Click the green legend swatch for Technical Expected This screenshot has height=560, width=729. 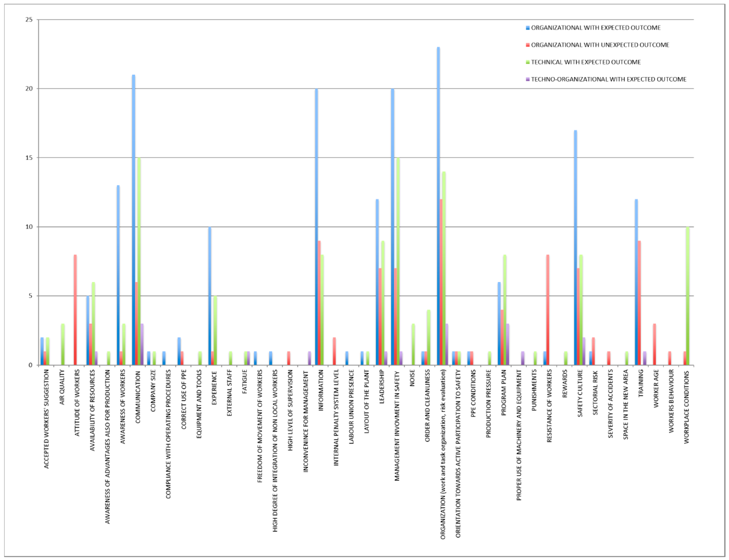point(528,62)
